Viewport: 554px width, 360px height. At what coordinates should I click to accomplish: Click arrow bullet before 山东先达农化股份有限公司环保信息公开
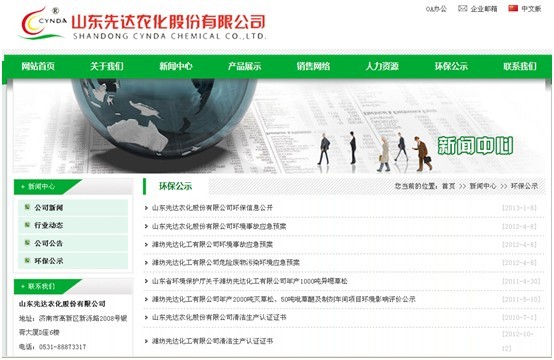point(146,208)
